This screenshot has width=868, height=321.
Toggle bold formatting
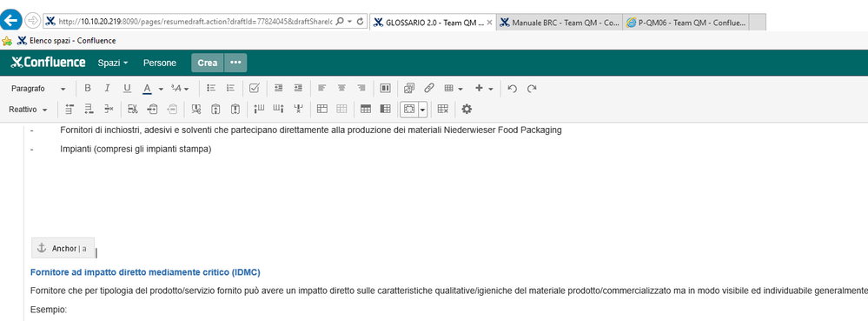pyautogui.click(x=88, y=88)
